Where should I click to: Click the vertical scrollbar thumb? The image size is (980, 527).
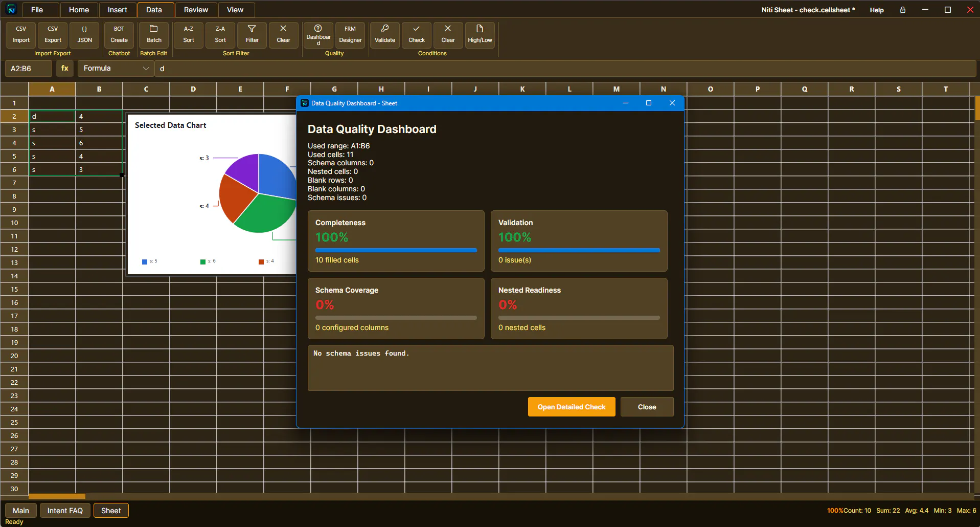point(977,108)
